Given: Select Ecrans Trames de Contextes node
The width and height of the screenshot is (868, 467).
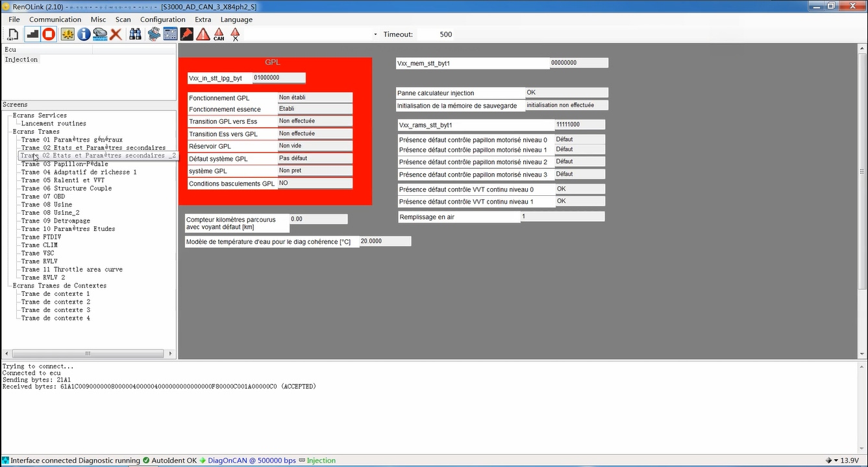Looking at the screenshot, I should pyautogui.click(x=59, y=285).
